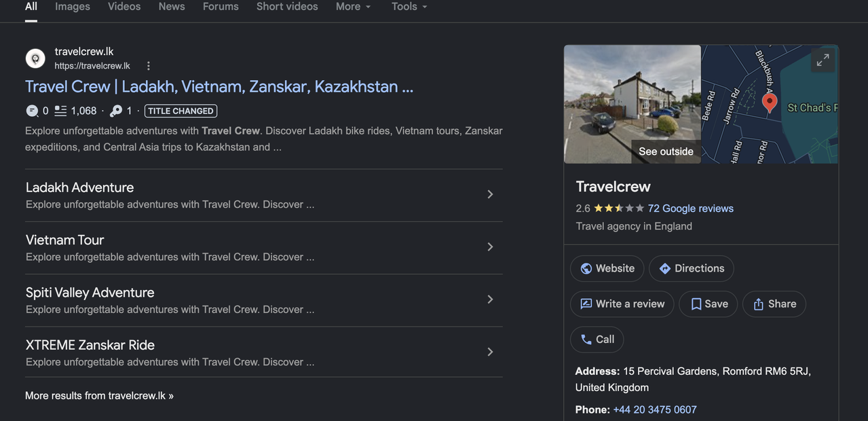Click the word count icon showing 1,068
Screen dimensions: 868x421
(60, 111)
